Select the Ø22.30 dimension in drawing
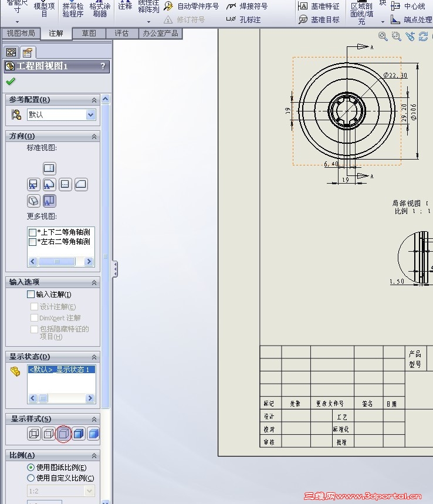Viewport: 433px width, 504px height. pos(395,75)
